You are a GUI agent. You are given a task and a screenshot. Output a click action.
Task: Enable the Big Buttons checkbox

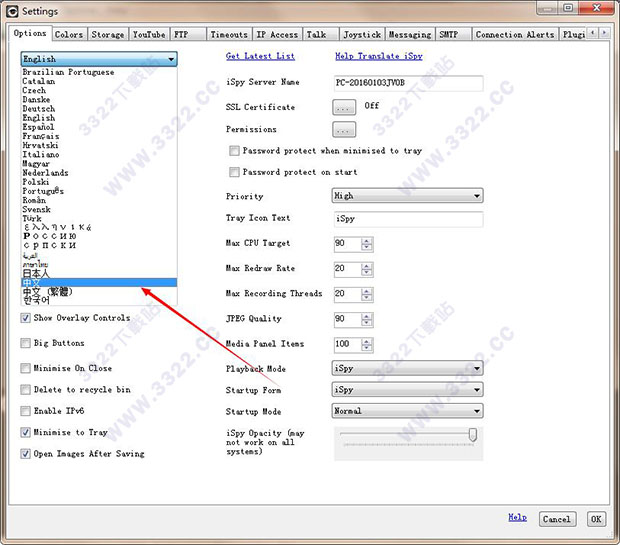coord(26,343)
